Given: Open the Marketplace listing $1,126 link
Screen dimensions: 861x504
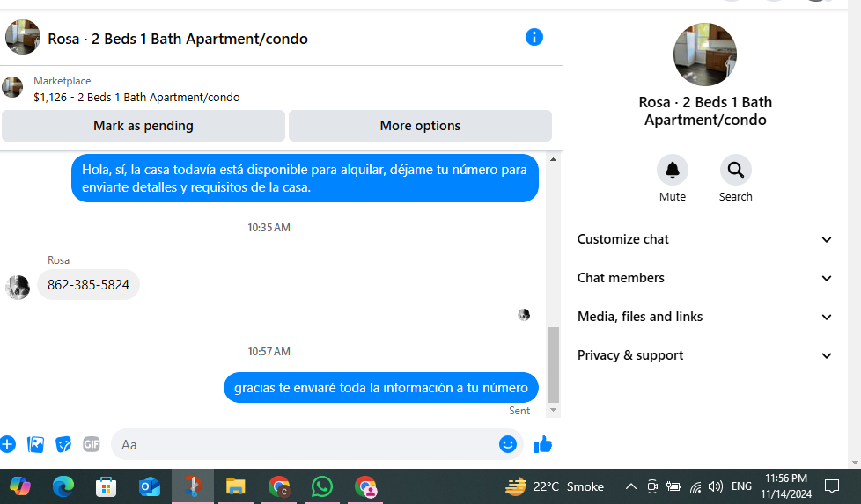Looking at the screenshot, I should [136, 97].
